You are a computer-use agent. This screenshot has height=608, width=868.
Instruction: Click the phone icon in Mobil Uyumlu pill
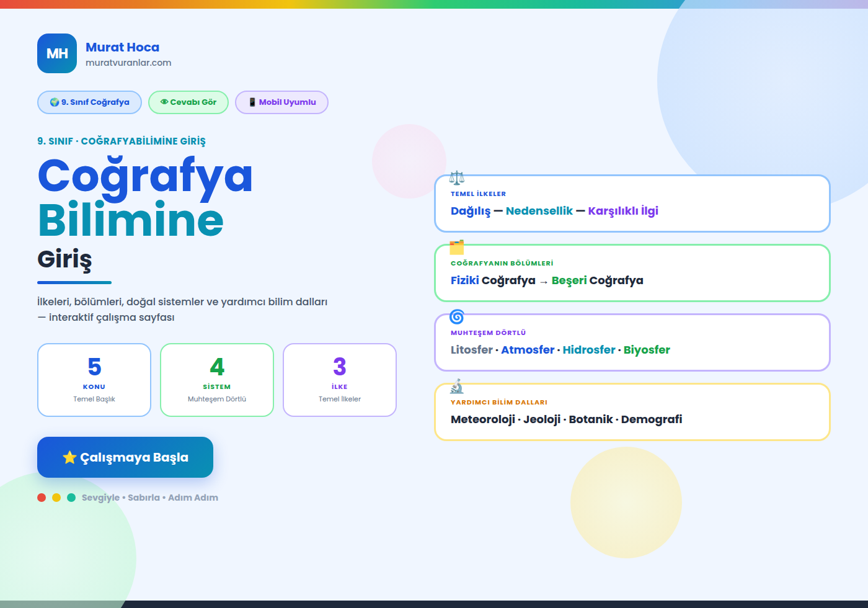pos(252,102)
